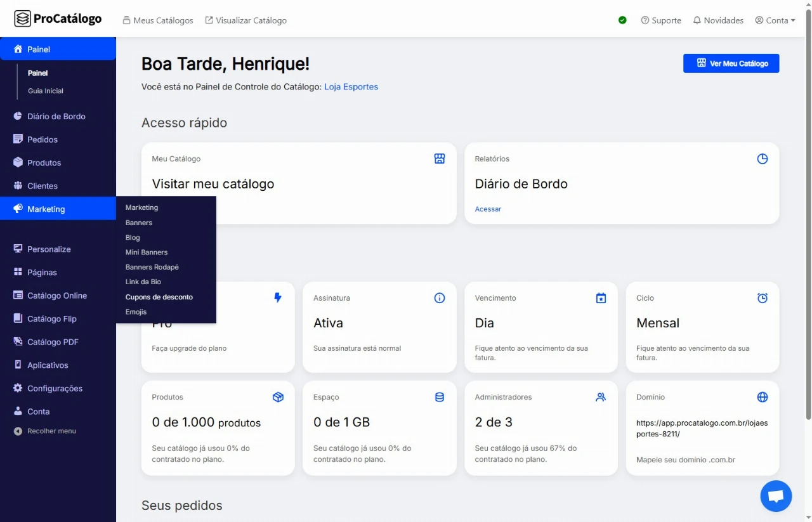Viewport: 812px width, 522px height.
Task: Follow the Loja Esportes catalog link
Action: [351, 87]
